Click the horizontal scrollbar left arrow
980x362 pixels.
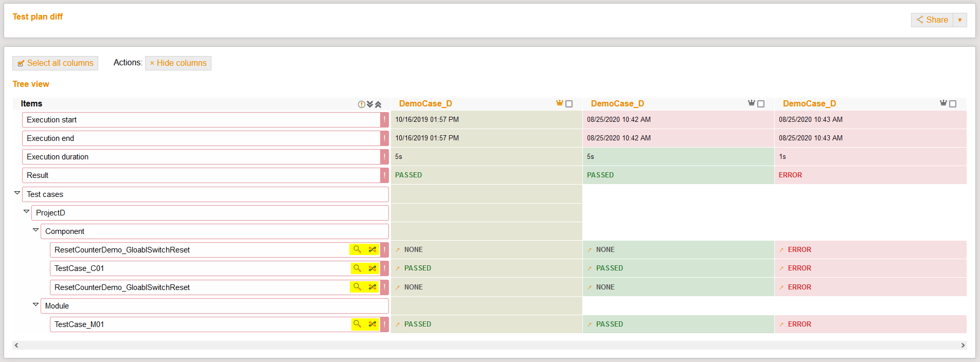click(16, 345)
